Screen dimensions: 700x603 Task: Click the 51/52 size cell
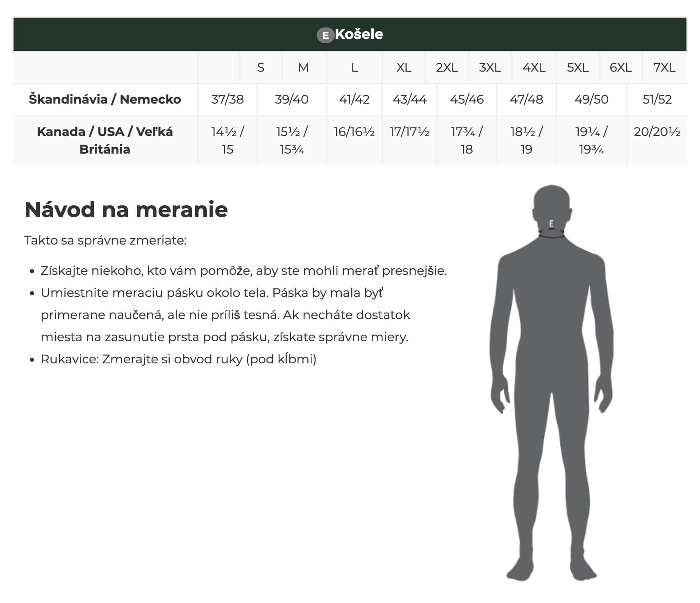pyautogui.click(x=657, y=99)
